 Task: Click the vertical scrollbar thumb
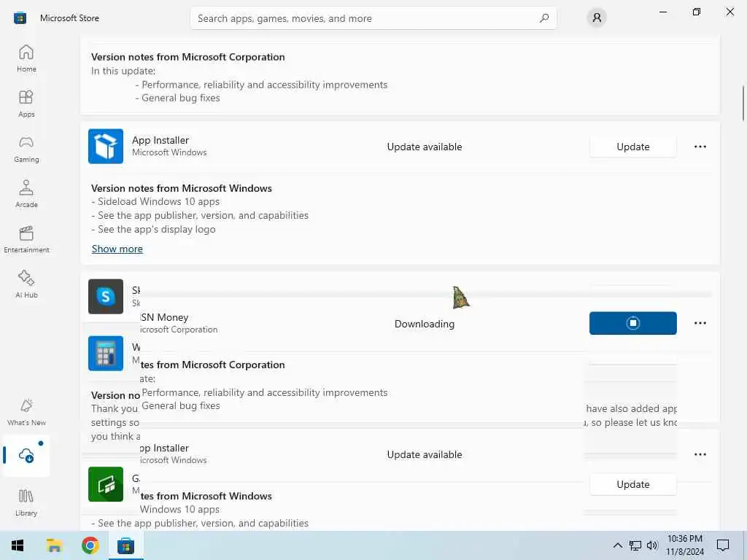[743, 103]
